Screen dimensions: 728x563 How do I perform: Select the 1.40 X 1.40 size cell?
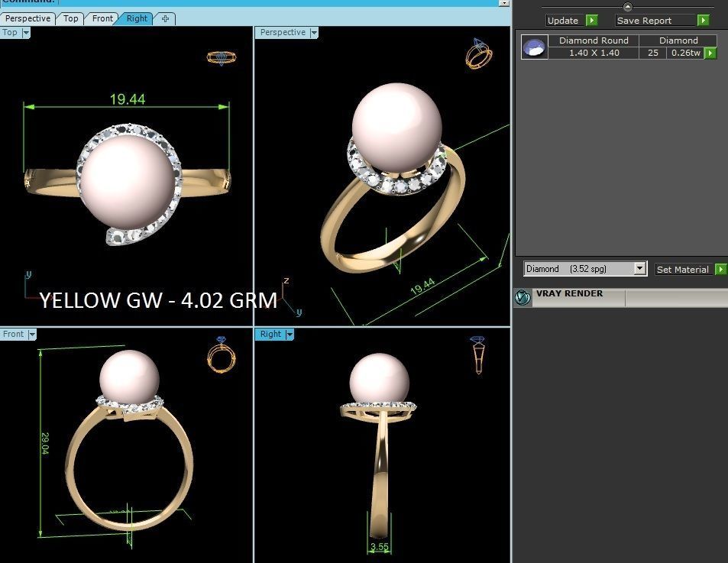594,53
